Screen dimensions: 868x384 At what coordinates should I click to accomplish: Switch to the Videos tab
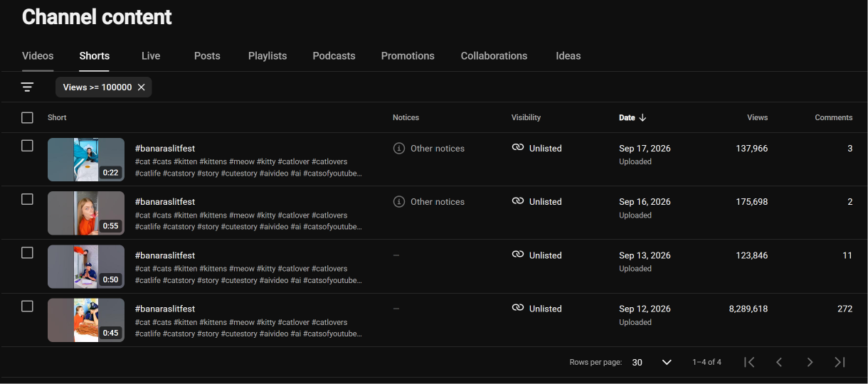pos(38,55)
